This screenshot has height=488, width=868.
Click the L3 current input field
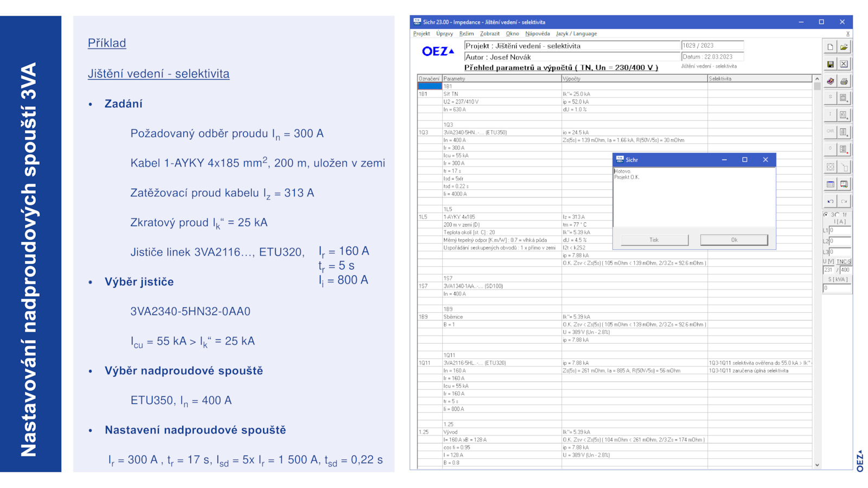point(840,252)
